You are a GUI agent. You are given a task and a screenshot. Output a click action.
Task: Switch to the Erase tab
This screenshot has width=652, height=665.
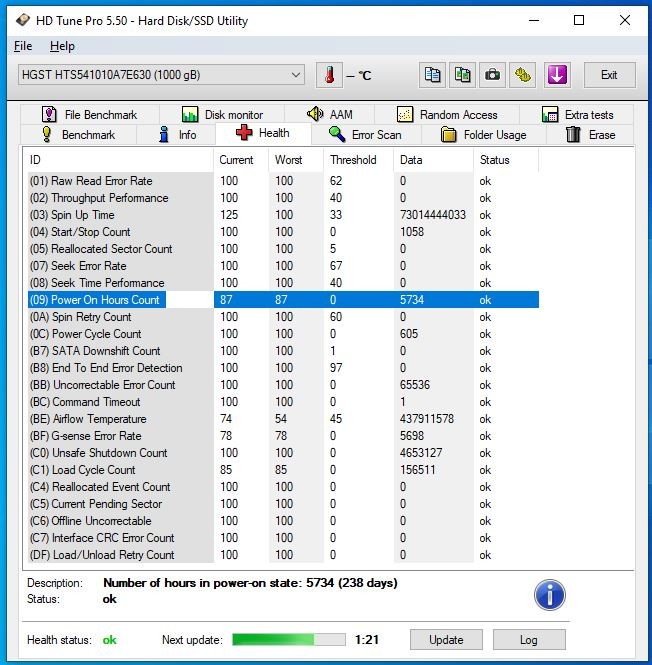point(590,135)
